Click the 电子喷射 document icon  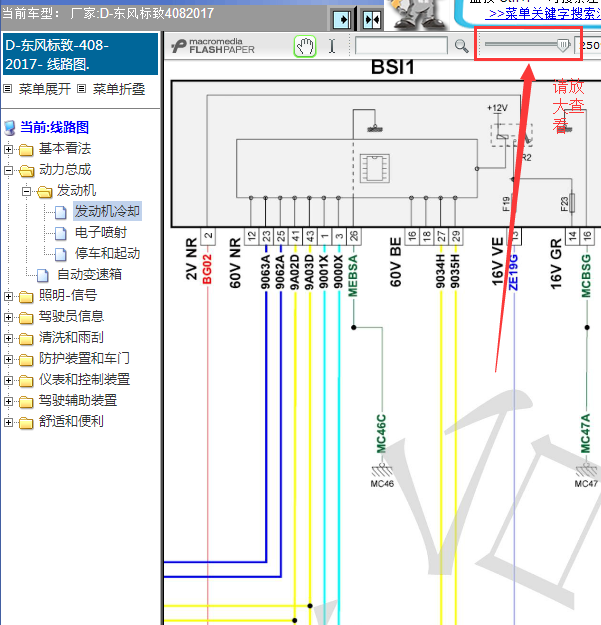[x=61, y=233]
